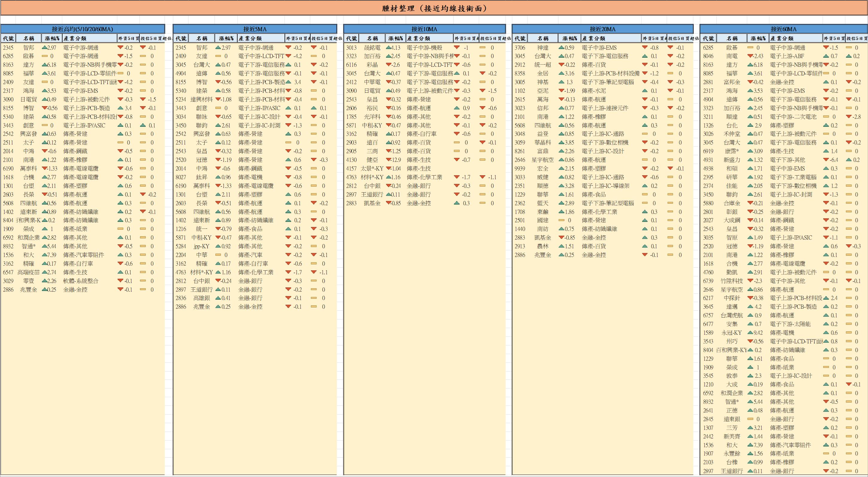Click the orange 腫材整理 title banner
Screen dimensions: 868x477
coord(434,8)
